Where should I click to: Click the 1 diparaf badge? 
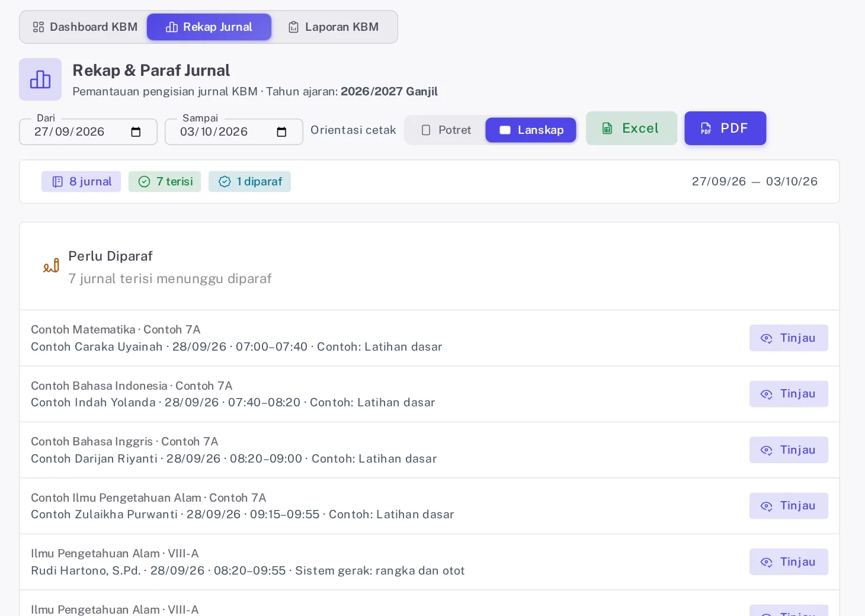(x=249, y=182)
